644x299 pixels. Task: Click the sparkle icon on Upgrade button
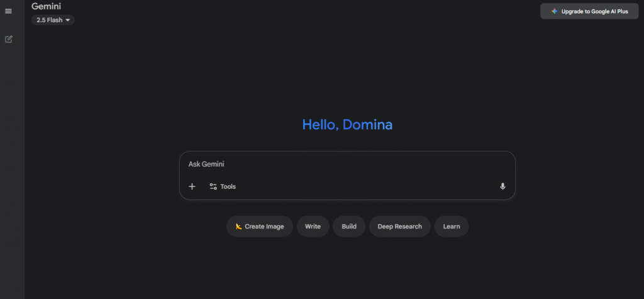coord(554,11)
